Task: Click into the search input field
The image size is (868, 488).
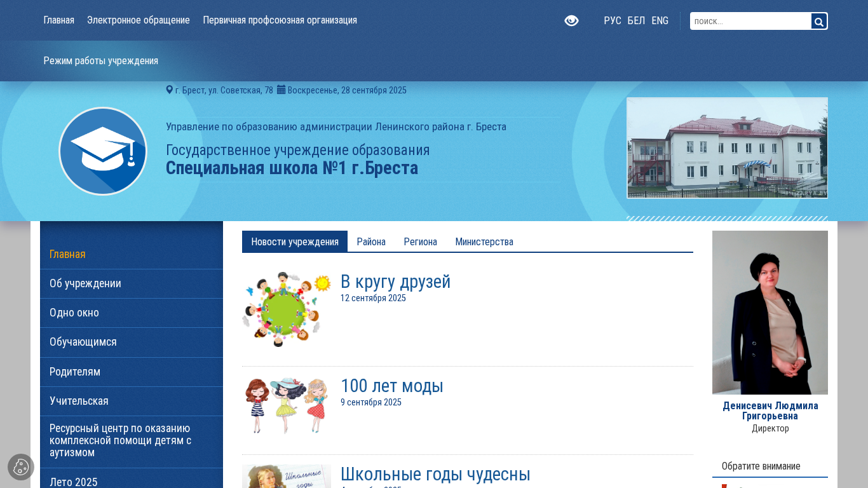Action: 750,21
